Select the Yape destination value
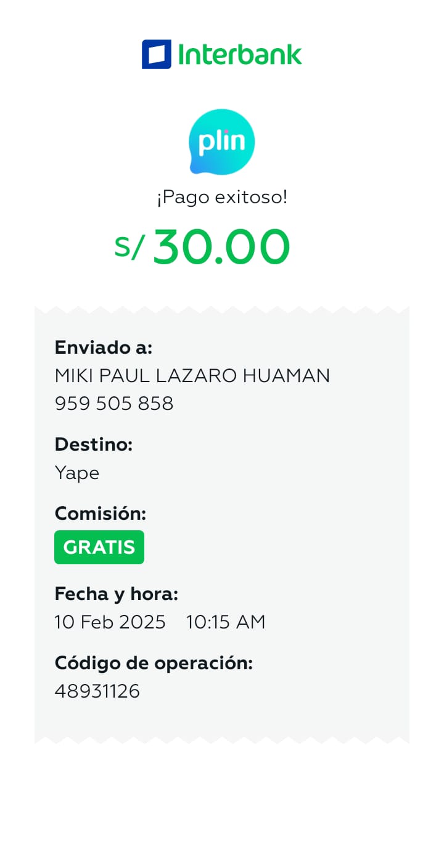The height and width of the screenshot is (868, 444). (x=77, y=473)
